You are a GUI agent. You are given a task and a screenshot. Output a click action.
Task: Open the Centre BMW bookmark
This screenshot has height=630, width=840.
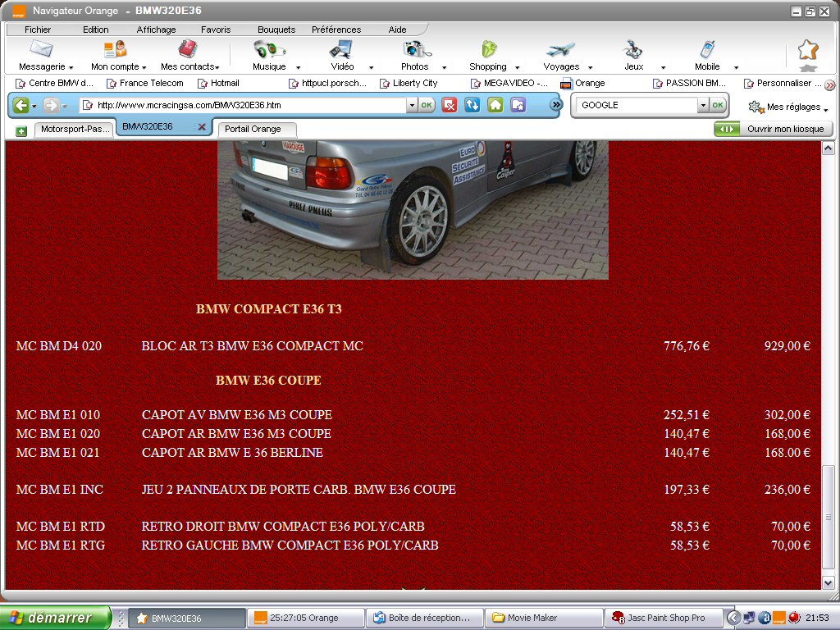[x=55, y=83]
